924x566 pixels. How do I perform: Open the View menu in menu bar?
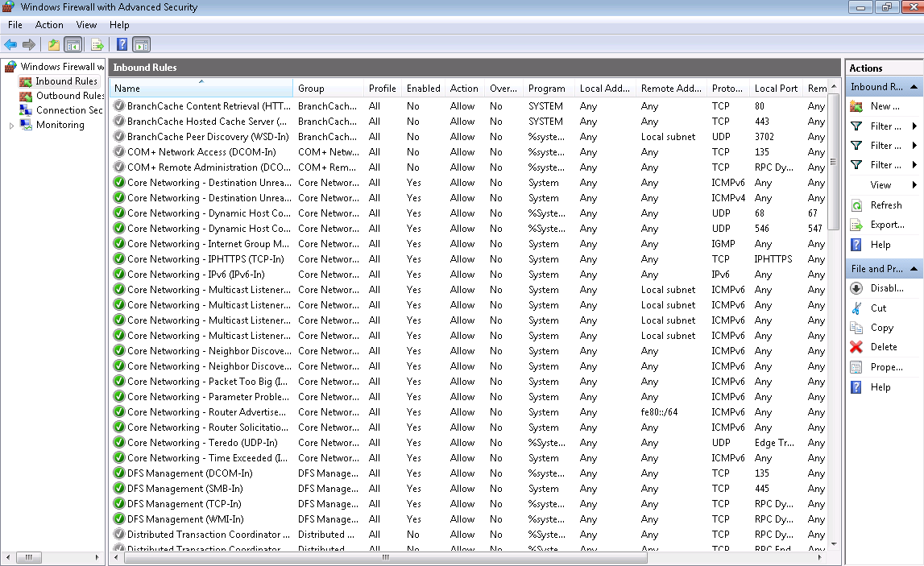click(x=86, y=25)
